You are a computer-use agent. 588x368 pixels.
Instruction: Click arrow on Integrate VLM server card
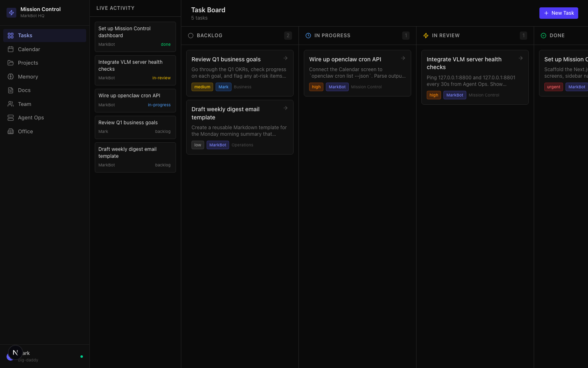[521, 58]
